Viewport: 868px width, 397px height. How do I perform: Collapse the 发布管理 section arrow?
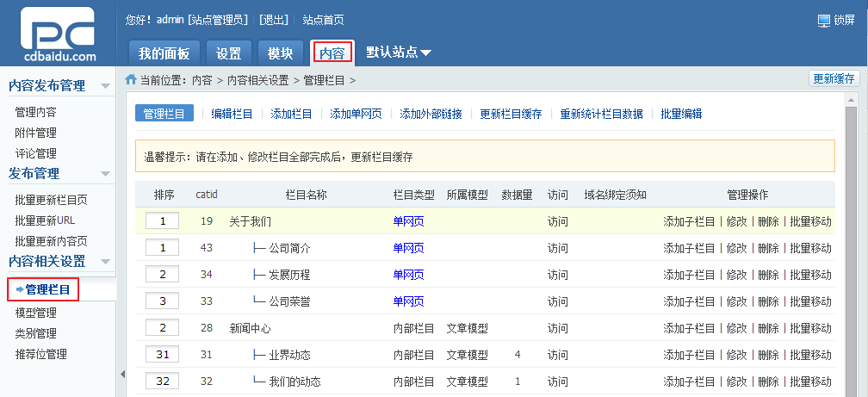tap(105, 174)
